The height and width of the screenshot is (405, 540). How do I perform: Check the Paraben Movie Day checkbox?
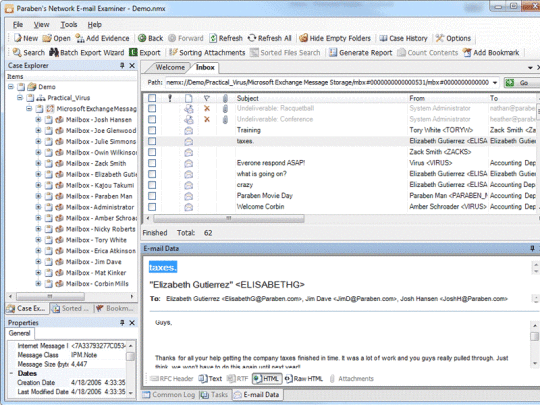click(x=152, y=196)
